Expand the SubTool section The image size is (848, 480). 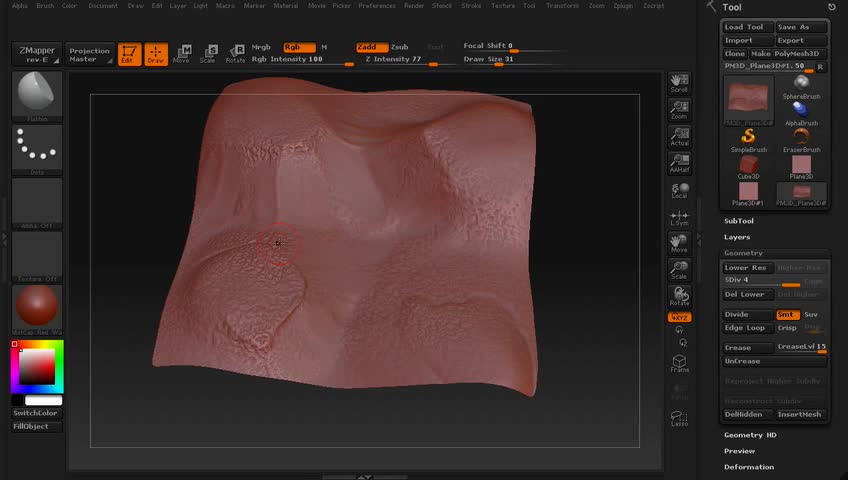pyautogui.click(x=739, y=221)
